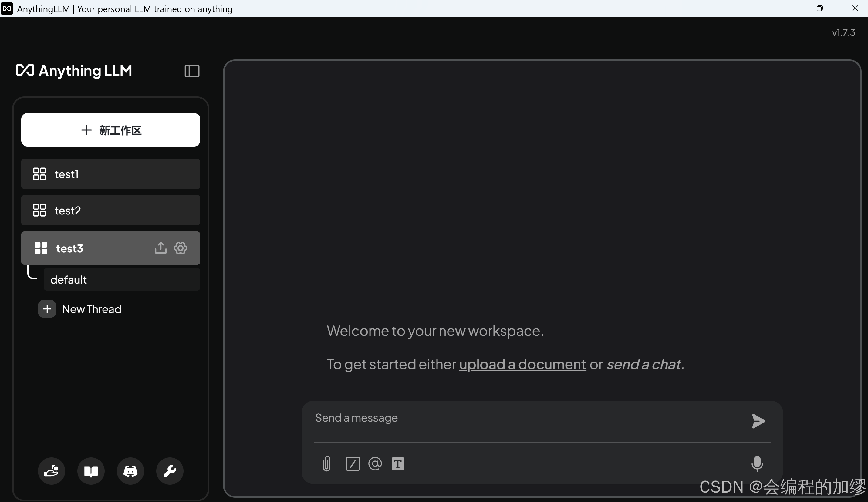Open the default thread
The image size is (868, 502).
[121, 280]
